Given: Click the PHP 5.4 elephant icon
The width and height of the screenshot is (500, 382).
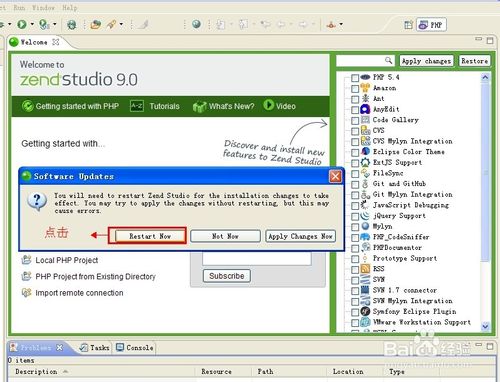Looking at the screenshot, I should 365,77.
